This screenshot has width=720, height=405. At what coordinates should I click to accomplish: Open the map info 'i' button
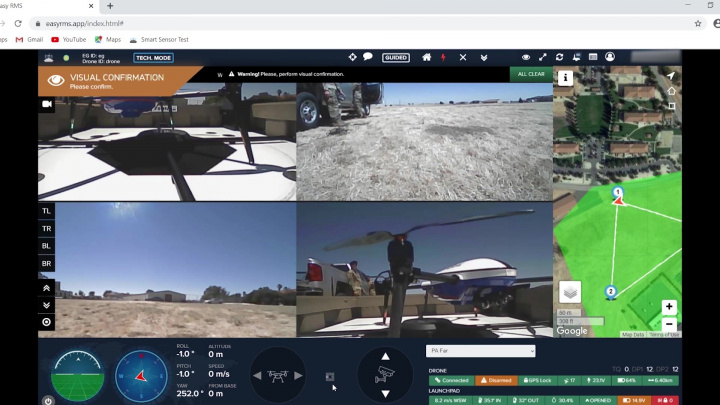coord(565,78)
